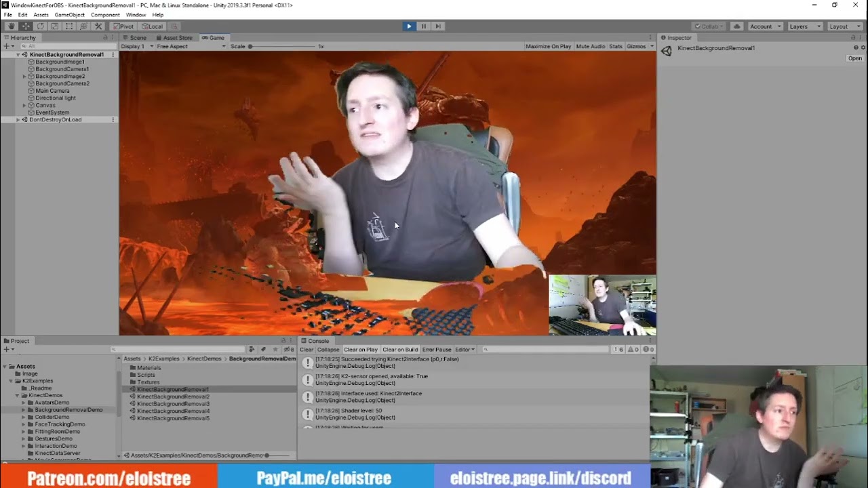Click the search-by-label icon in Project

[x=263, y=349]
